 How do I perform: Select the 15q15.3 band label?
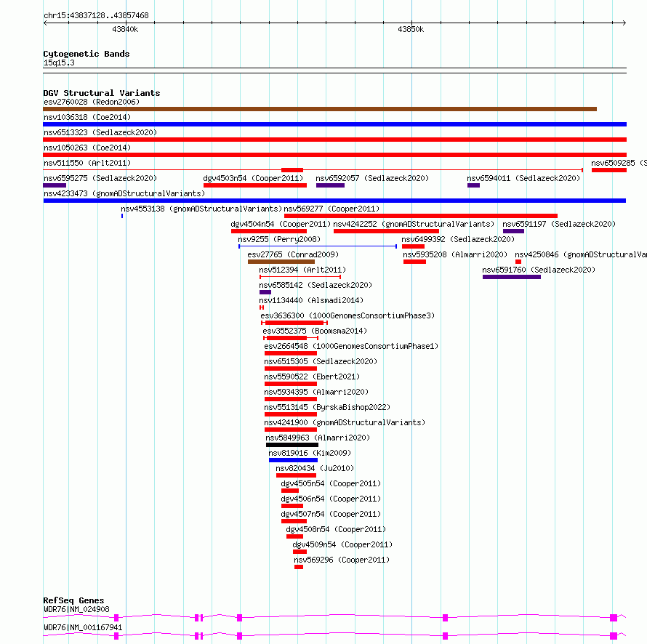click(x=59, y=63)
